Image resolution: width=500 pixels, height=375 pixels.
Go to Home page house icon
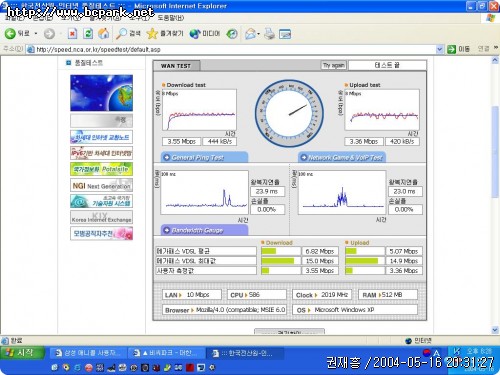tap(103, 34)
